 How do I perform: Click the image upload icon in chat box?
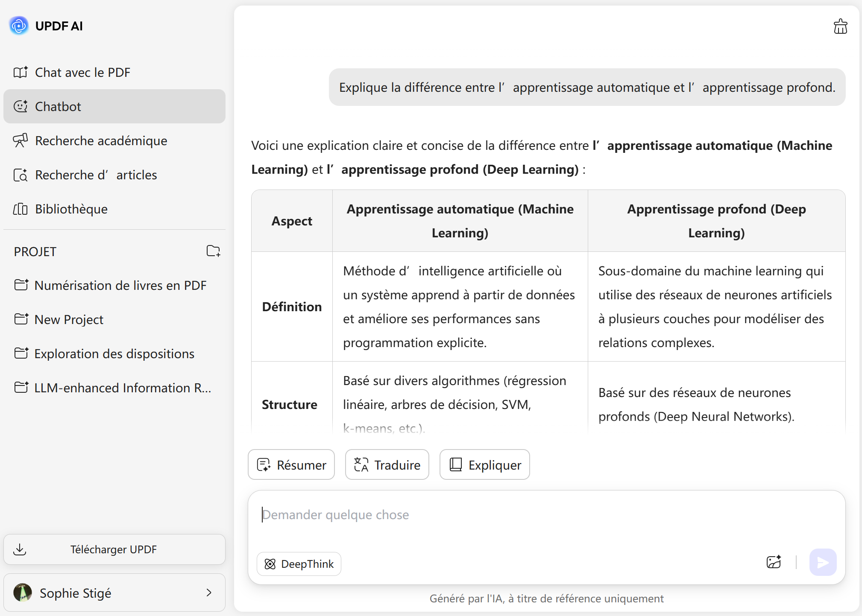(774, 562)
